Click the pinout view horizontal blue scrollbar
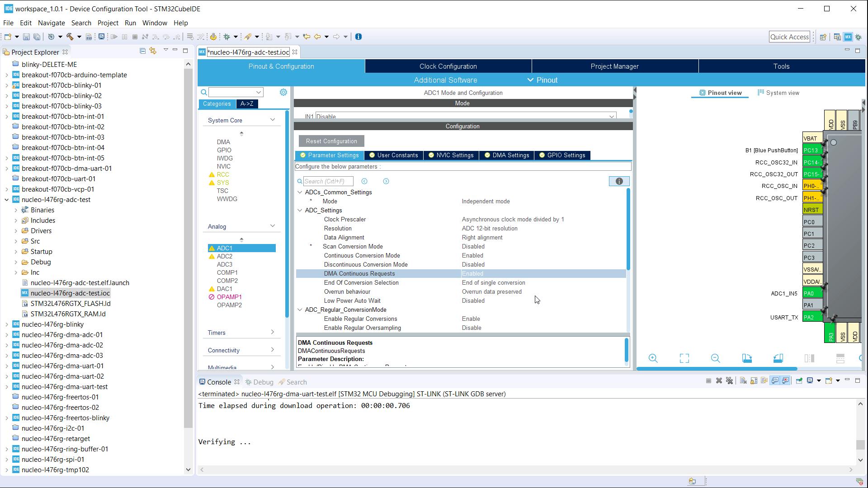This screenshot has height=488, width=868. pos(717,369)
